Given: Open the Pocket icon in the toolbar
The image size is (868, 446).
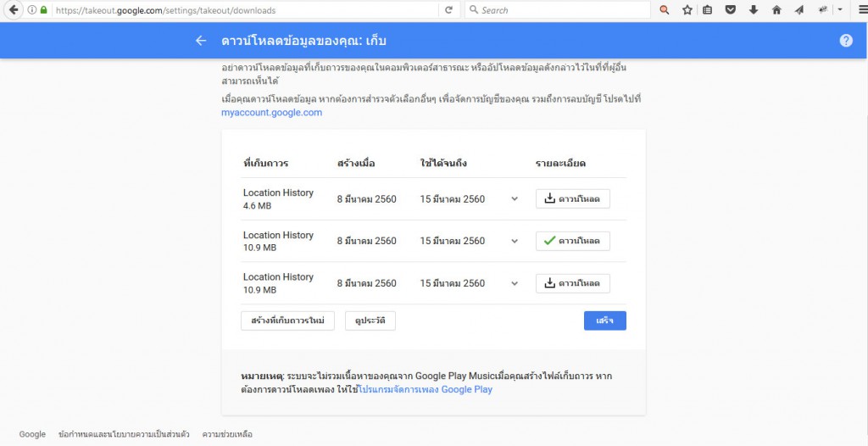Looking at the screenshot, I should (730, 10).
